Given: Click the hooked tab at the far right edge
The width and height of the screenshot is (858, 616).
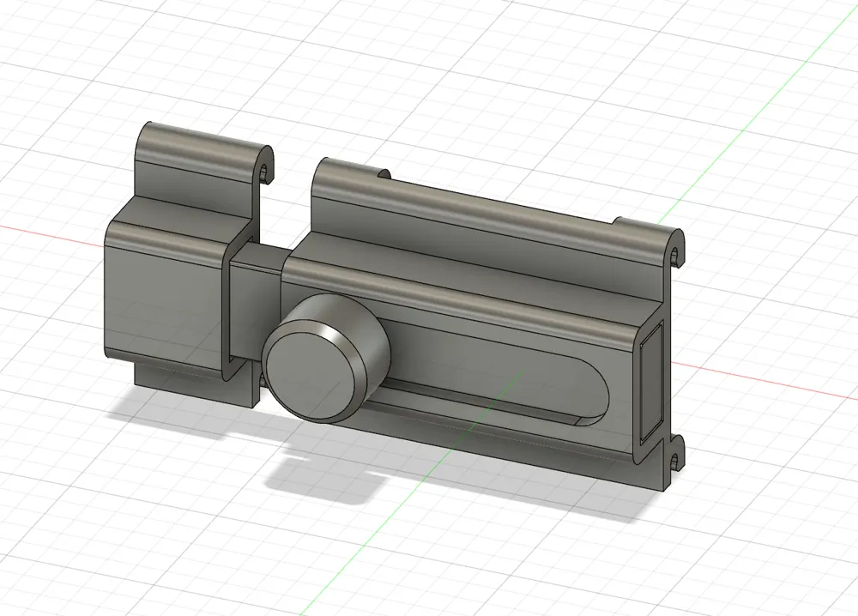Looking at the screenshot, I should [x=676, y=249].
